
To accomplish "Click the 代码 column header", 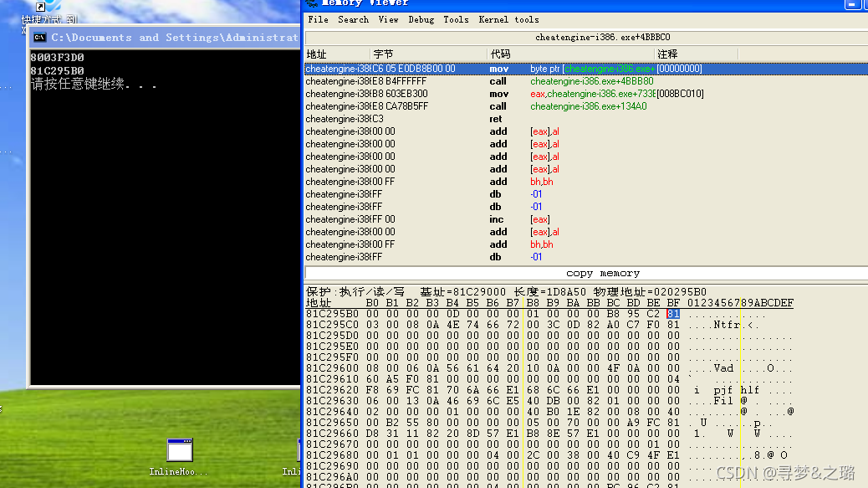I will click(571, 54).
